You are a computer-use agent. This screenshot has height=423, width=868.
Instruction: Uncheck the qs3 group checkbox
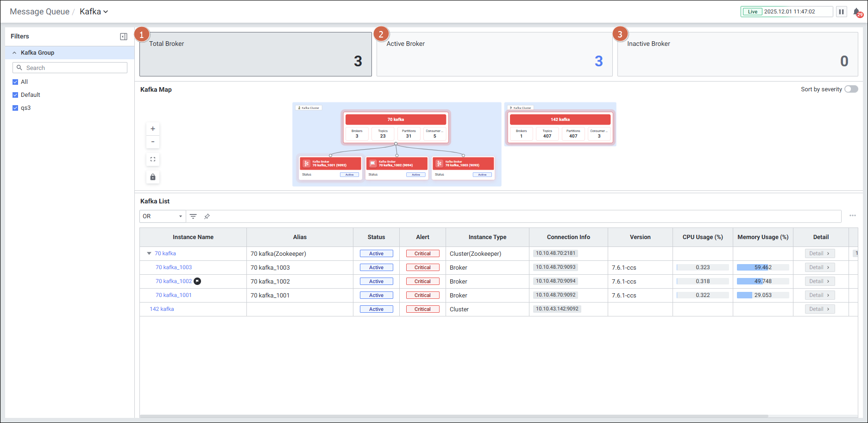(15, 108)
